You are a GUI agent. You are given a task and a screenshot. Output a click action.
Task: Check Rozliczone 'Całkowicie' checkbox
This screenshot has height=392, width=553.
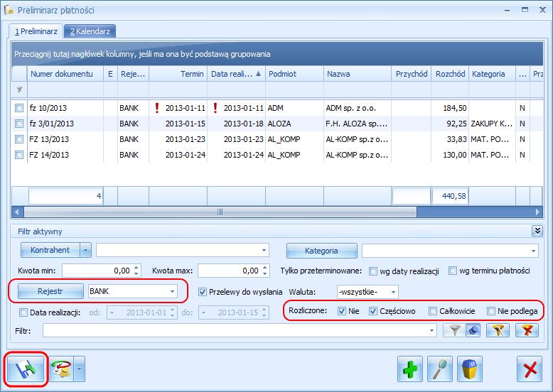pyautogui.click(x=433, y=311)
